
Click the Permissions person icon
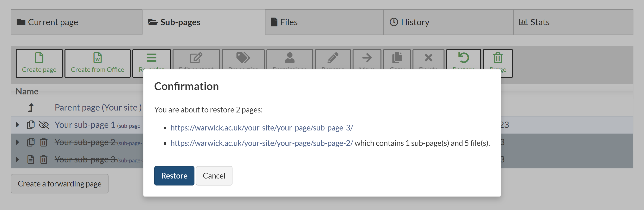tap(290, 58)
